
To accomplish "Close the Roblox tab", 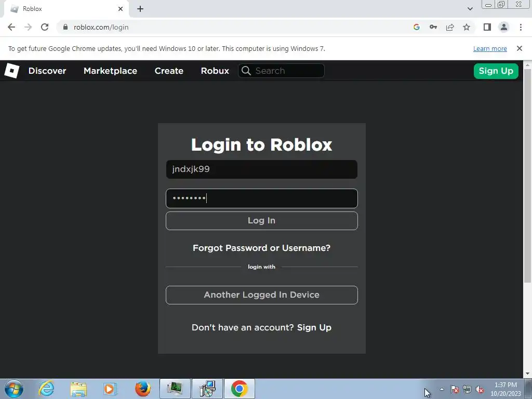I will click(x=121, y=9).
